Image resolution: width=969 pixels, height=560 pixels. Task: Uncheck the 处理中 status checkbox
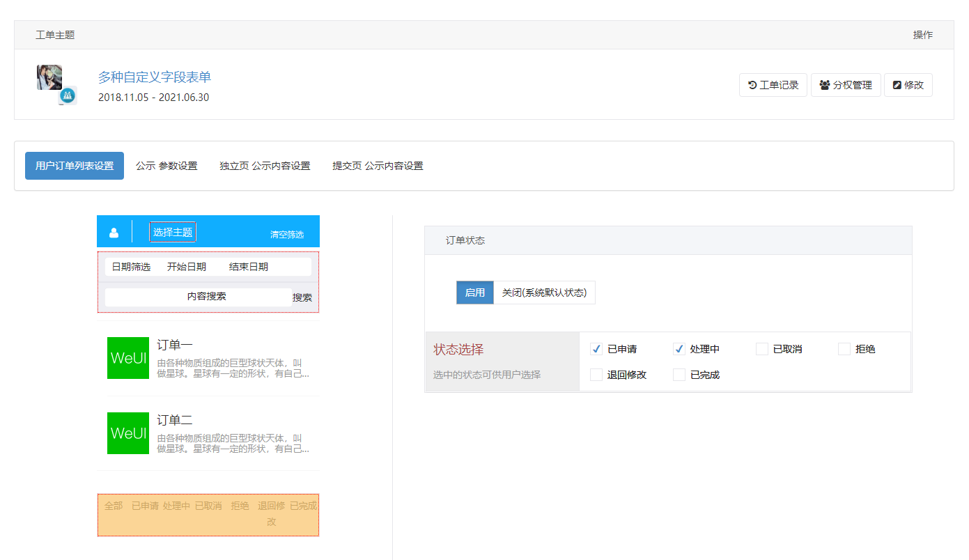[679, 349]
